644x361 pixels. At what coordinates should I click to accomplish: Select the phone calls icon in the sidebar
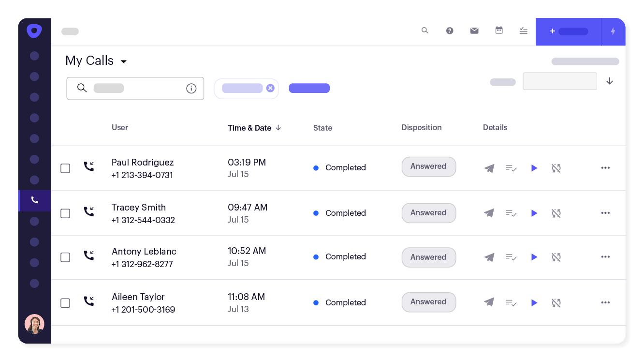34,200
